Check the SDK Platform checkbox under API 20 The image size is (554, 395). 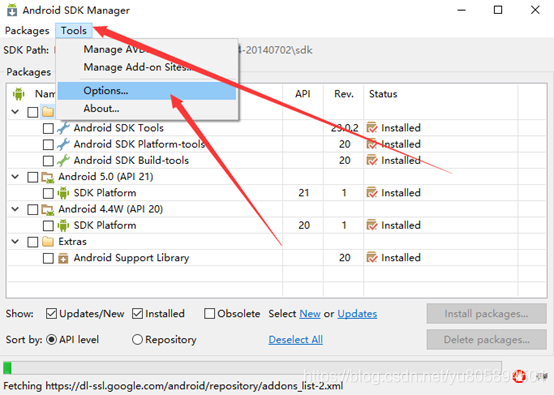[48, 226]
